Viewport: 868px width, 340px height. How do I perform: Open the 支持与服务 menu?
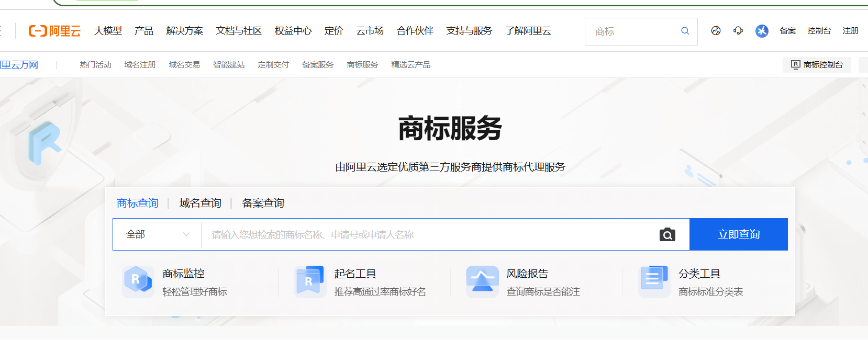469,31
